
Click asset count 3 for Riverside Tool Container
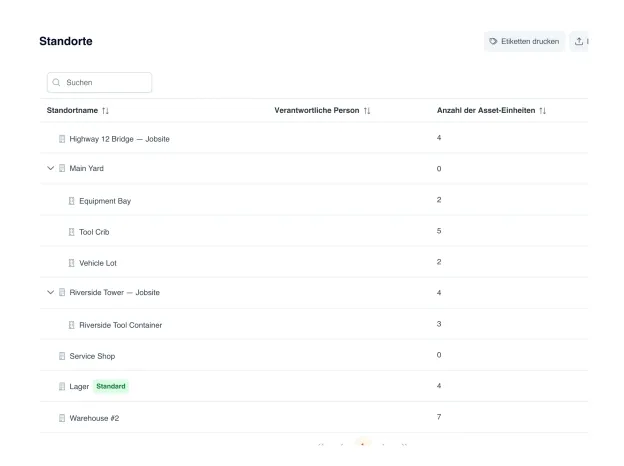[439, 324]
